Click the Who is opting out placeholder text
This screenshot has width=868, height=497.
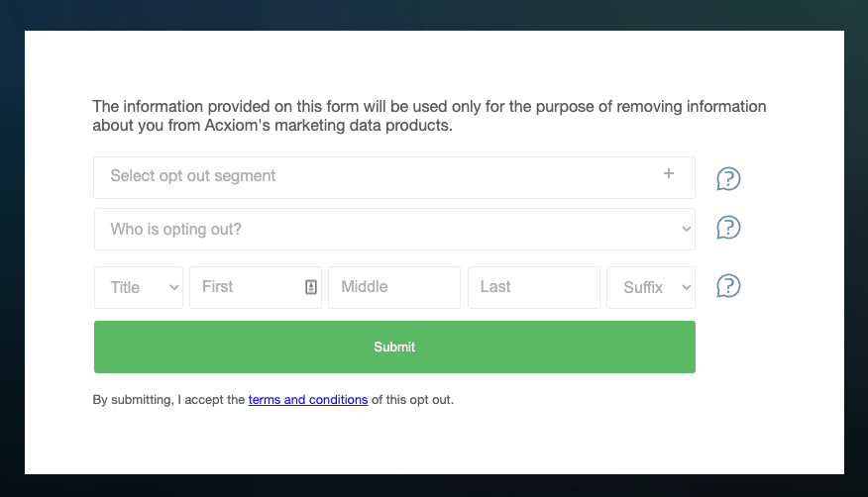click(x=176, y=229)
